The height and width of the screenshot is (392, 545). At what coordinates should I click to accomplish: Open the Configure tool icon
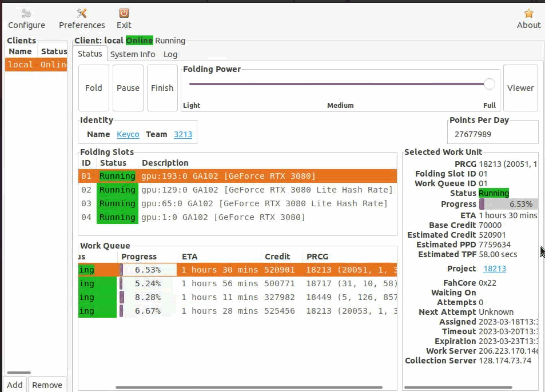pos(26,14)
